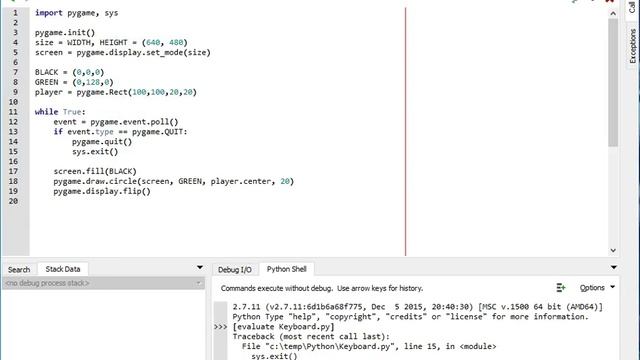This screenshot has width=640, height=360.
Task: Click the 'while True:' line
Action: coord(60,112)
